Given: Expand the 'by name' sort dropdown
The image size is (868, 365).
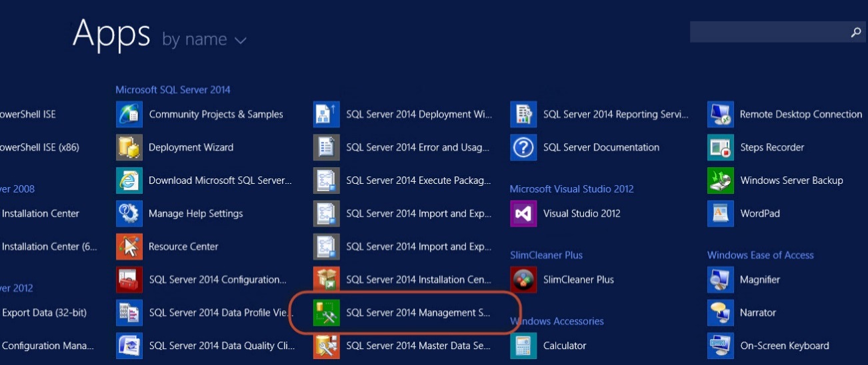Looking at the screenshot, I should click(204, 39).
